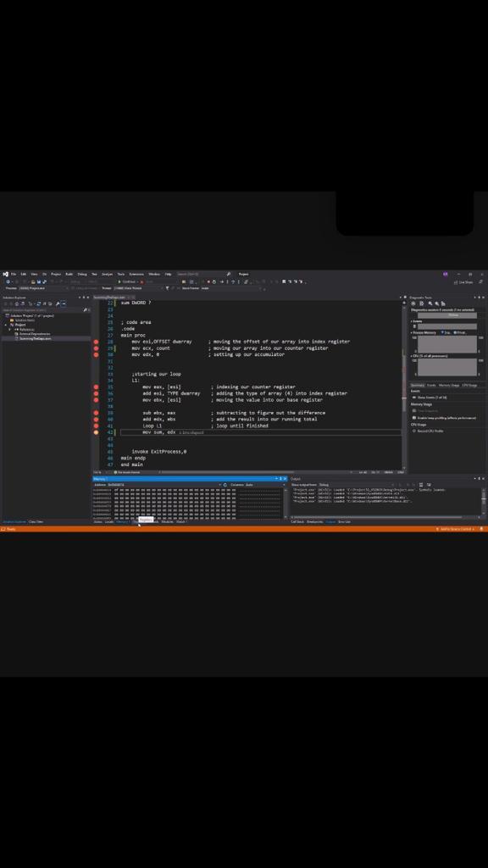This screenshot has width=488, height=868.
Task: Toggle breakpoint on the sub ebx, eax line
Action: (x=96, y=413)
